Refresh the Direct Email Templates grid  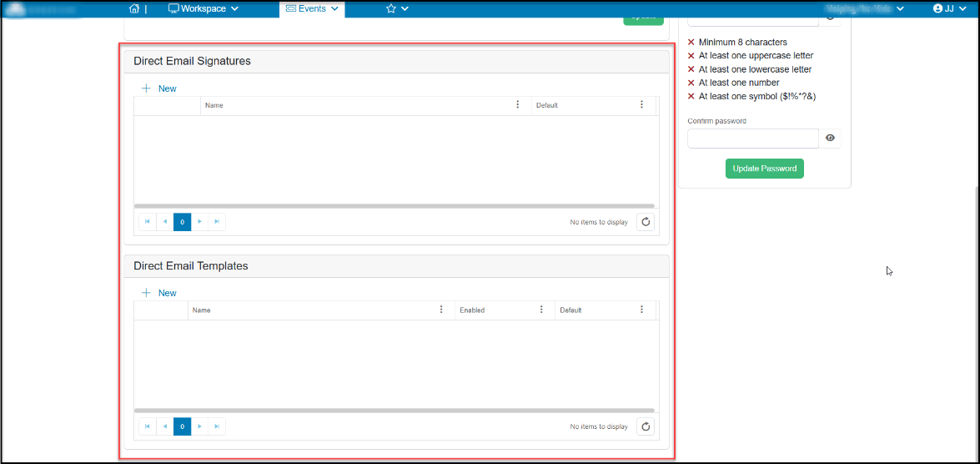[x=646, y=426]
